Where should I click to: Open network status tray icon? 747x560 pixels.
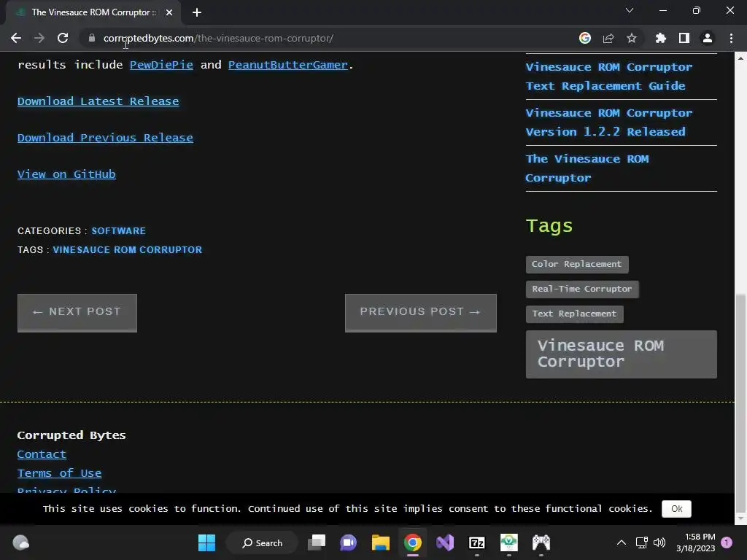click(x=642, y=542)
